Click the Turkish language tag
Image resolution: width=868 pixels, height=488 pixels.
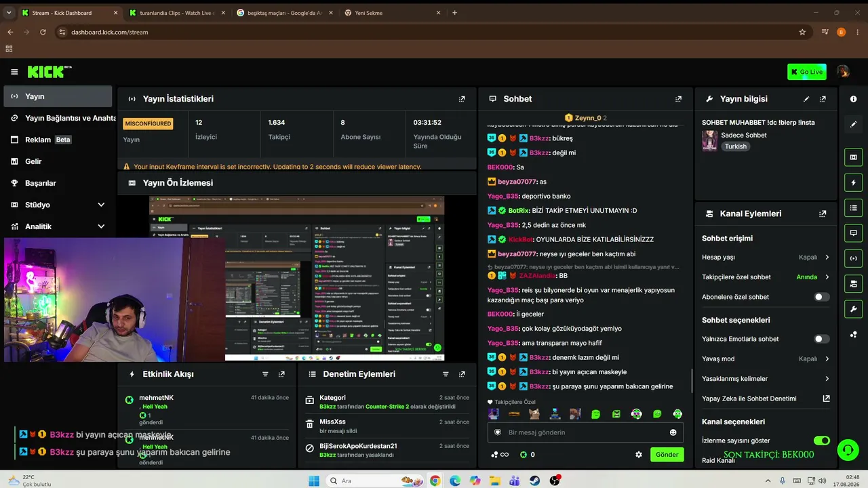735,146
